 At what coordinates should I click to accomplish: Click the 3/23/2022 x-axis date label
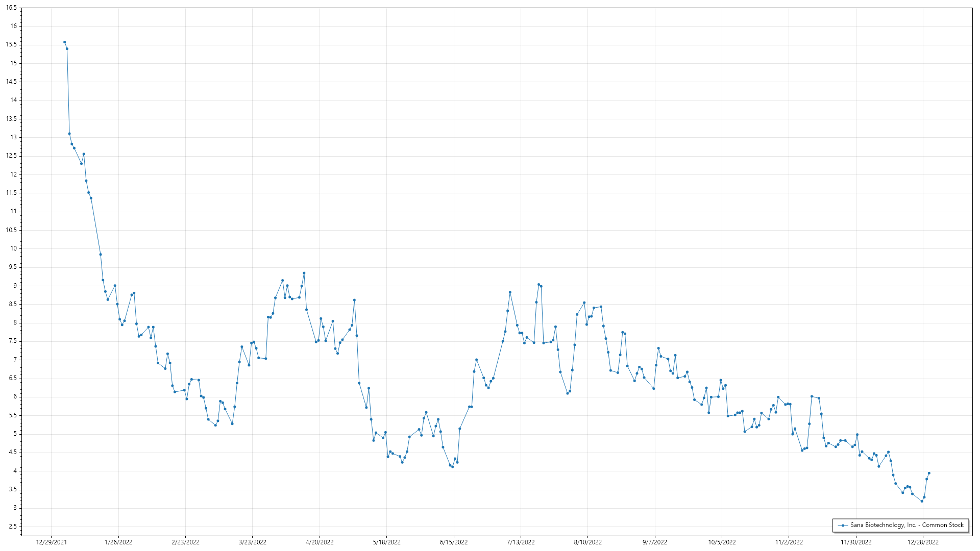pos(253,542)
